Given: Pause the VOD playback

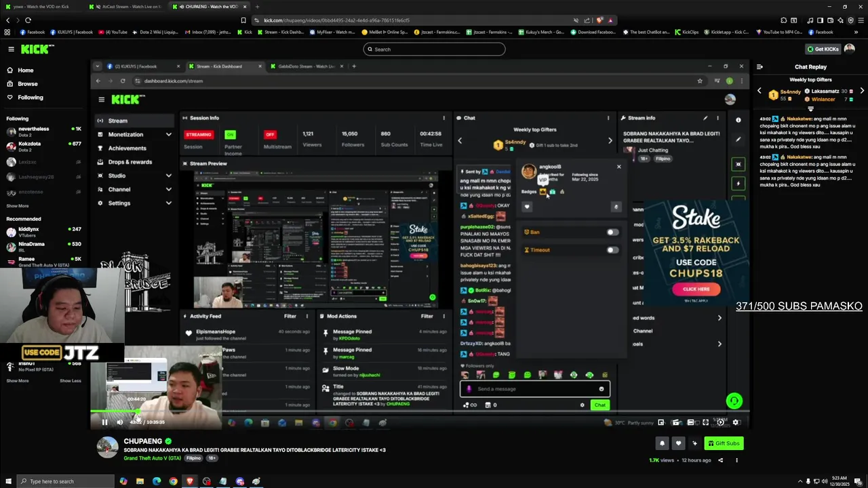Looking at the screenshot, I should [x=104, y=422].
